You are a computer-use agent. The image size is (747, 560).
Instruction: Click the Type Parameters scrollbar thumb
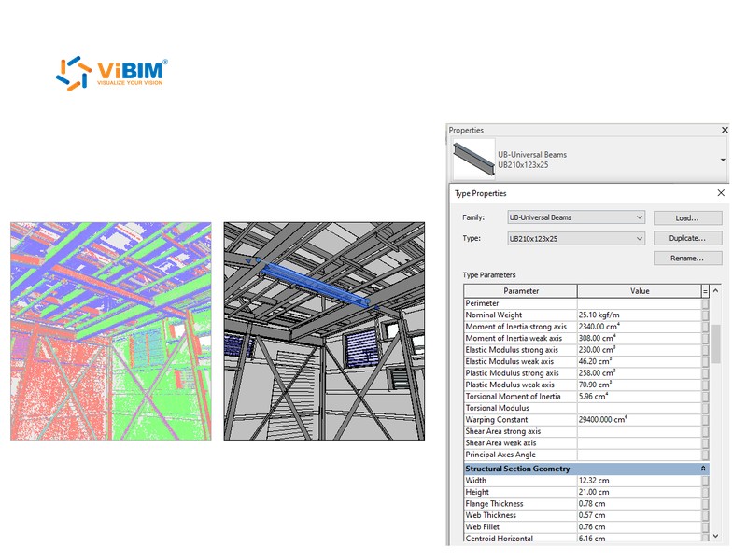[715, 343]
